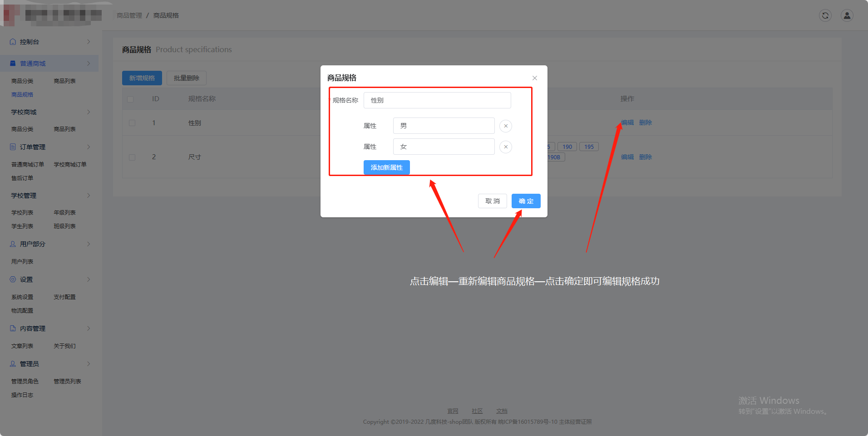
Task: Click the 订单管理 order management icon
Action: click(x=12, y=147)
